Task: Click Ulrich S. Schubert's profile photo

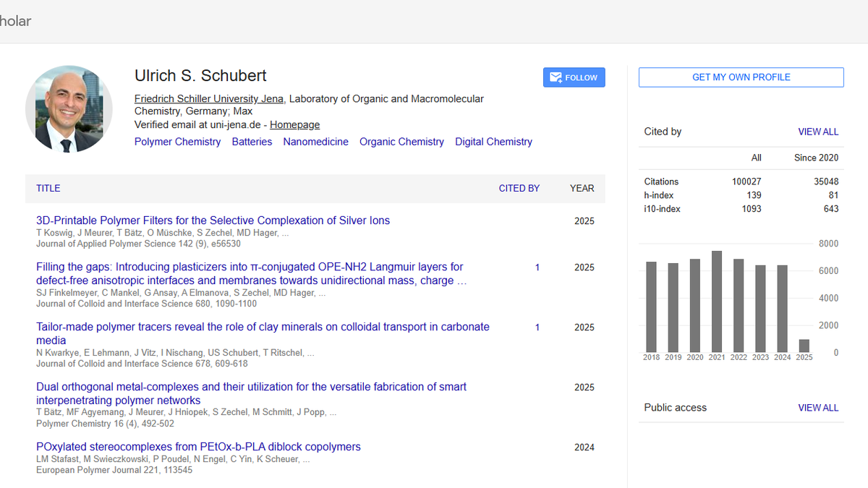Action: (69, 108)
